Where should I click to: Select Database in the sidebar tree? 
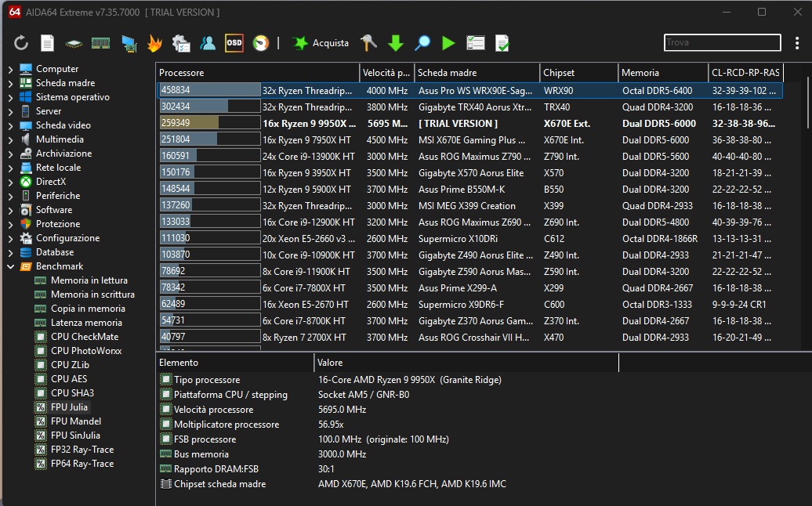[x=55, y=252]
